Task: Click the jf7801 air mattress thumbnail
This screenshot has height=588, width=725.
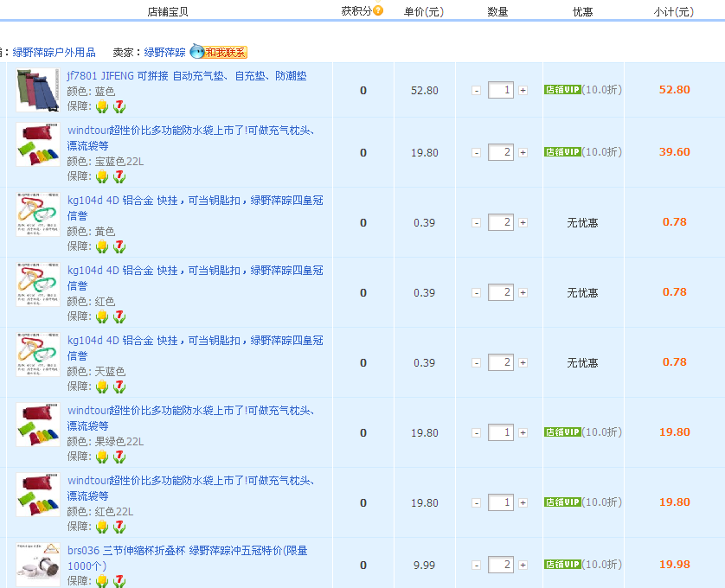Action: click(38, 90)
